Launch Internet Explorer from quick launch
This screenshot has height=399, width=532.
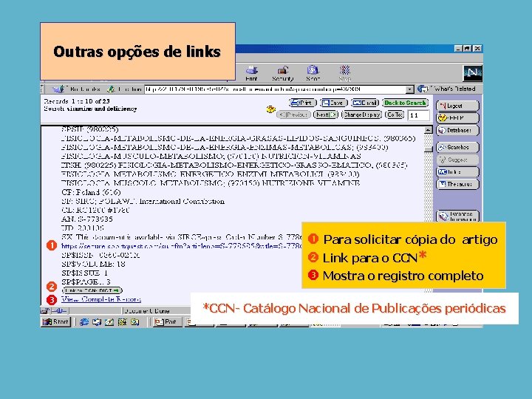83,322
